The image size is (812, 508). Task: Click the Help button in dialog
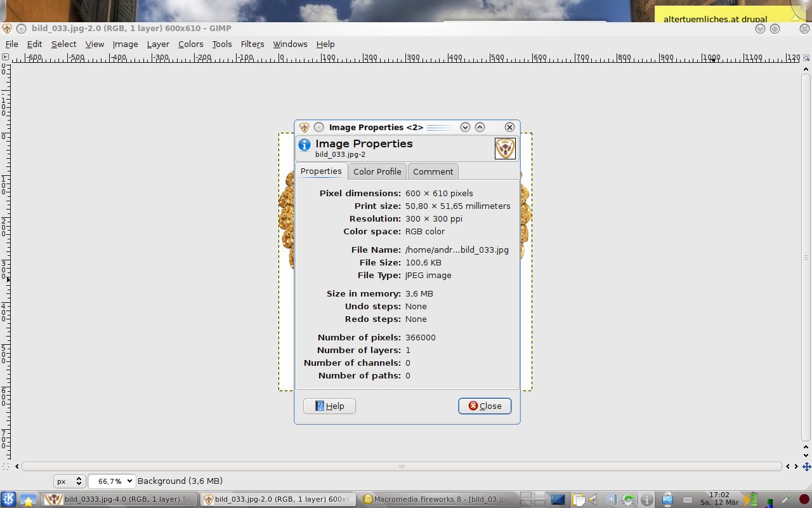(x=329, y=406)
